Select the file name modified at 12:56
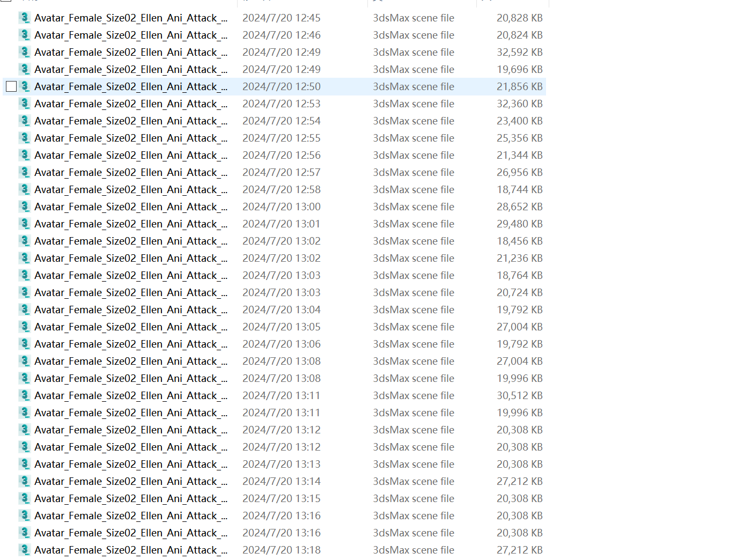Viewport: 737px width, 560px height. click(x=130, y=155)
